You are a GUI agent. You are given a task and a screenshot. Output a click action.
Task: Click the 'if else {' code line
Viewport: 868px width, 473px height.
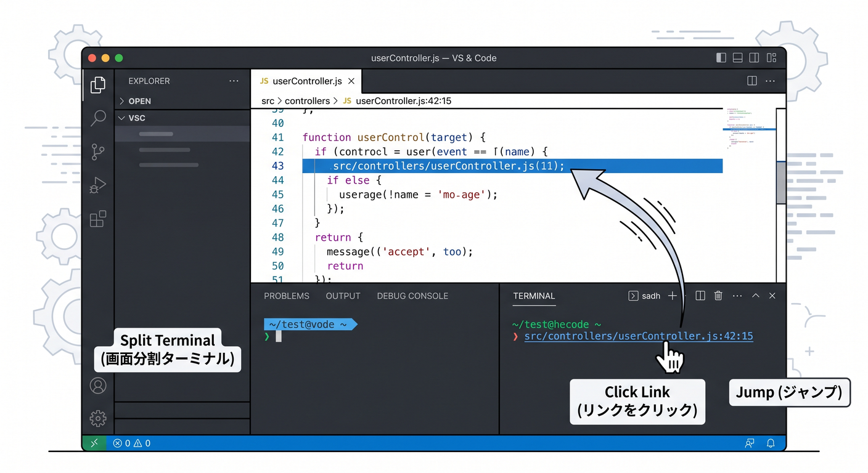coord(354,180)
